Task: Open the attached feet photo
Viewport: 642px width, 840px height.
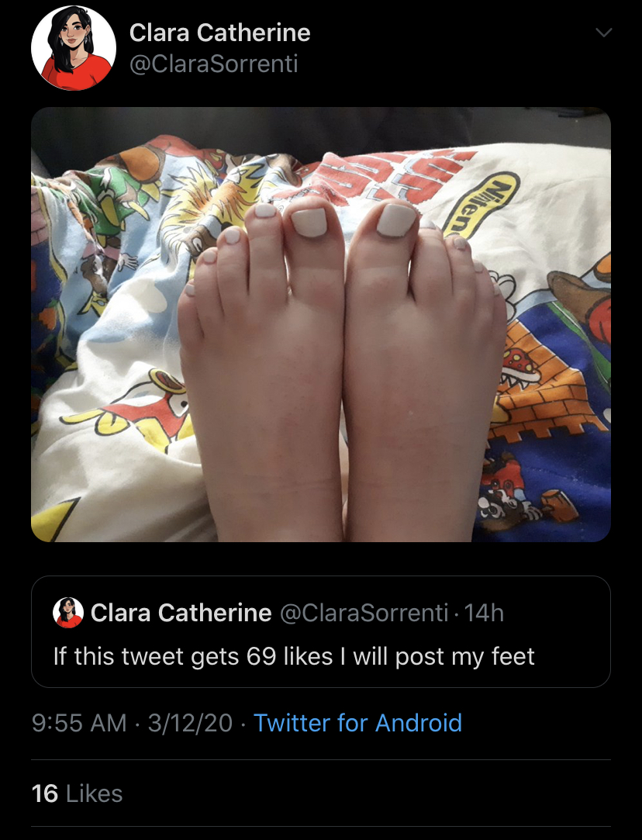Action: pyautogui.click(x=321, y=325)
